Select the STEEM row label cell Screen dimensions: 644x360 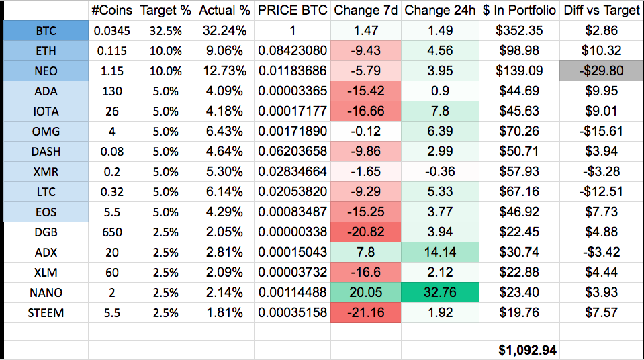[x=46, y=313]
